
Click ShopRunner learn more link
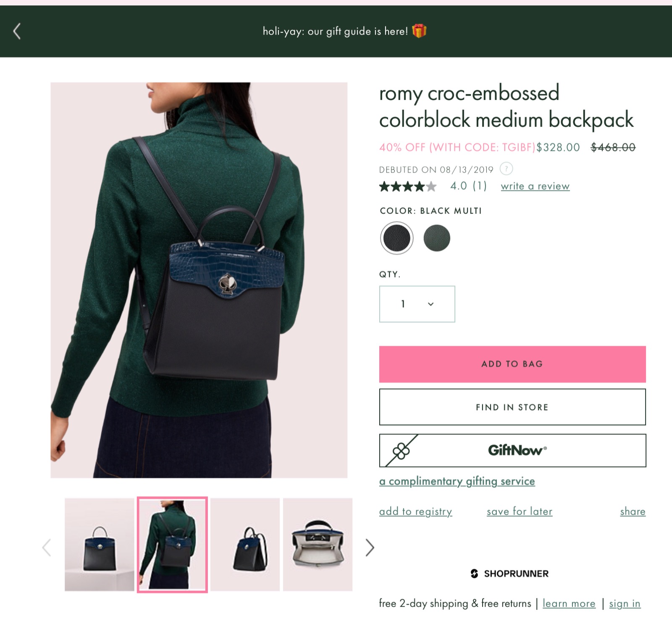569,603
